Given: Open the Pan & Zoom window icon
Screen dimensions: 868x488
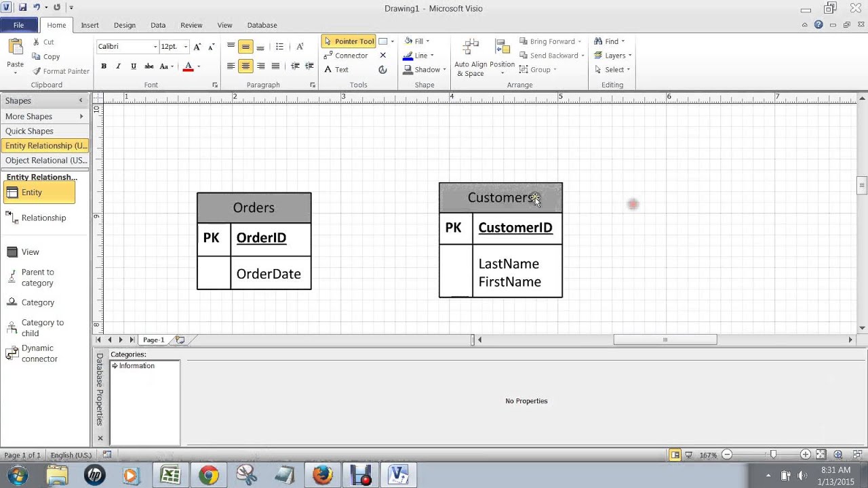Looking at the screenshot, I should 838,455.
